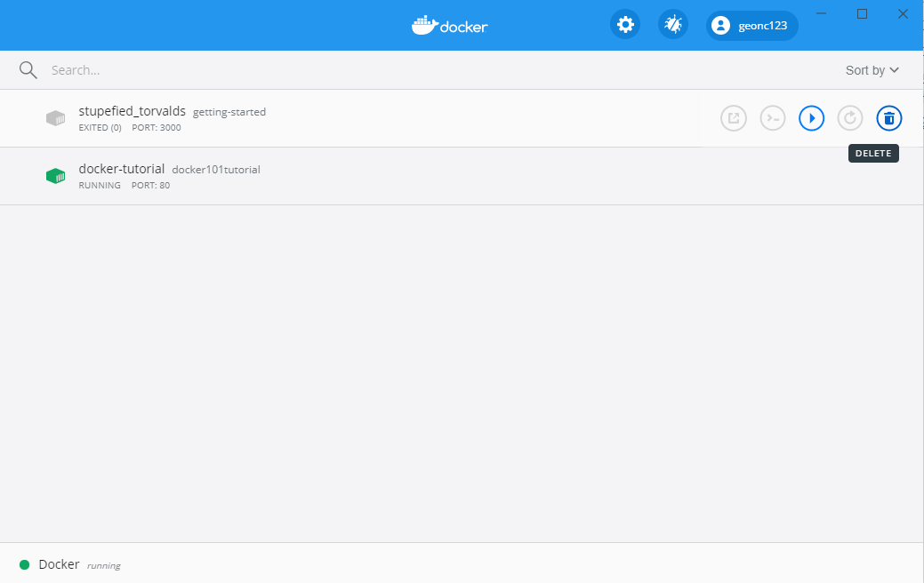This screenshot has width=924, height=583.
Task: Click the search magnifier icon
Action: click(x=28, y=70)
